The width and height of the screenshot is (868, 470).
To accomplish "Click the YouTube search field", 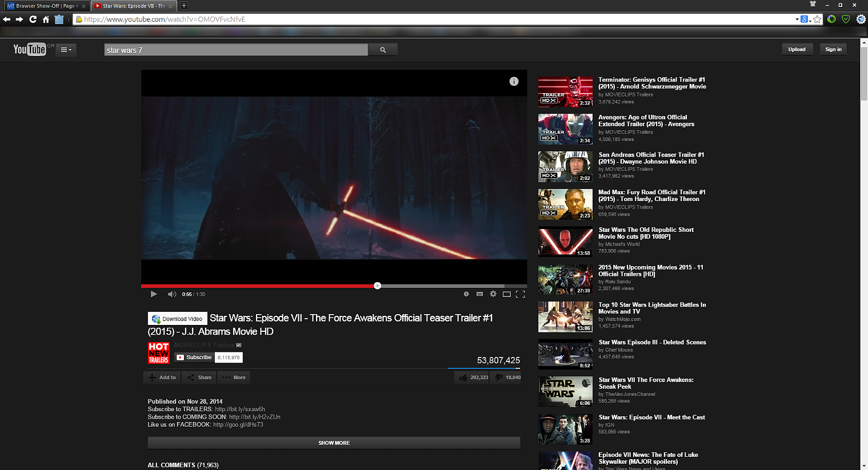I will (x=237, y=50).
